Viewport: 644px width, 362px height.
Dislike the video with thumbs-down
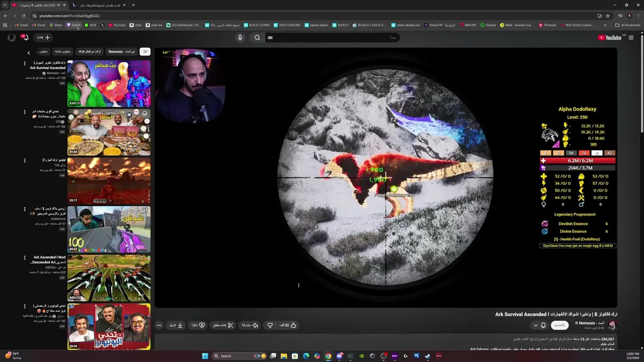(x=270, y=325)
